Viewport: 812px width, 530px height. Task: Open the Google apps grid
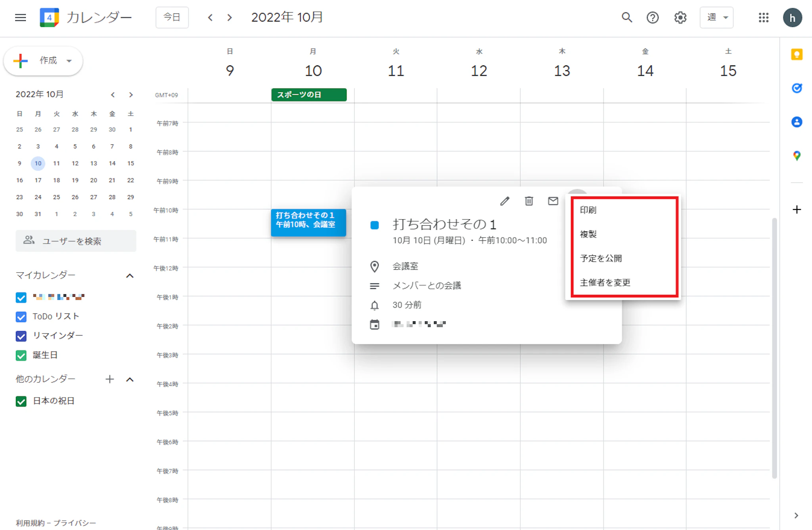coord(764,17)
